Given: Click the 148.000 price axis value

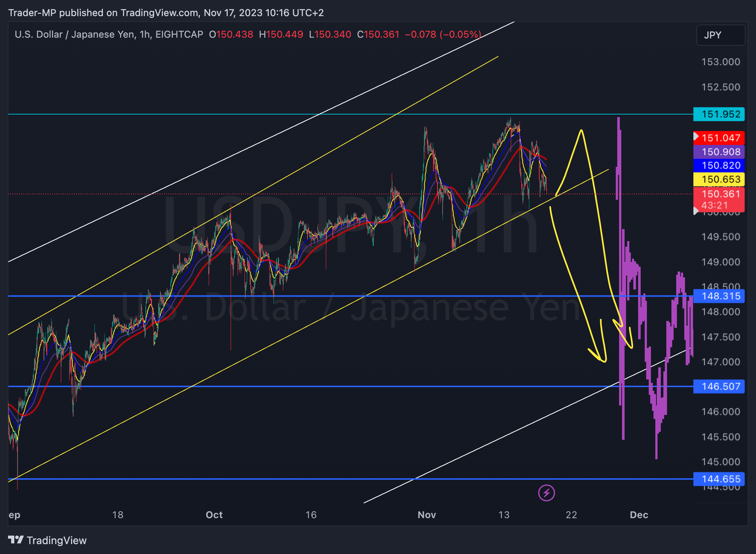Looking at the screenshot, I should pyautogui.click(x=720, y=312).
